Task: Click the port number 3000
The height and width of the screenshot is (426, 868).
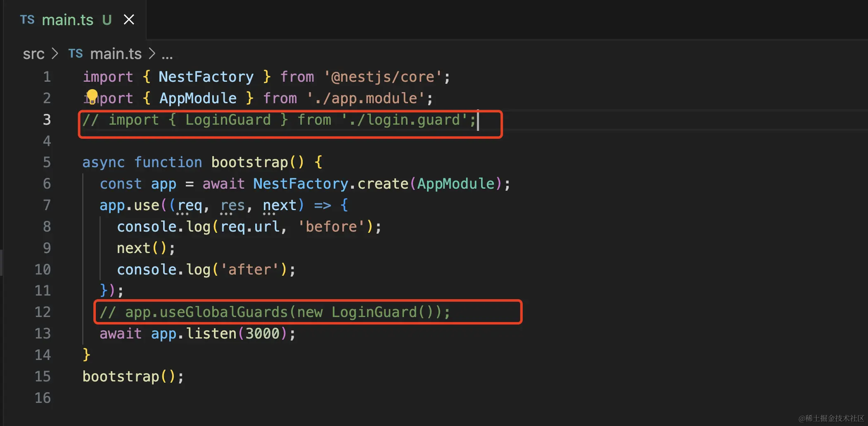Action: tap(262, 334)
